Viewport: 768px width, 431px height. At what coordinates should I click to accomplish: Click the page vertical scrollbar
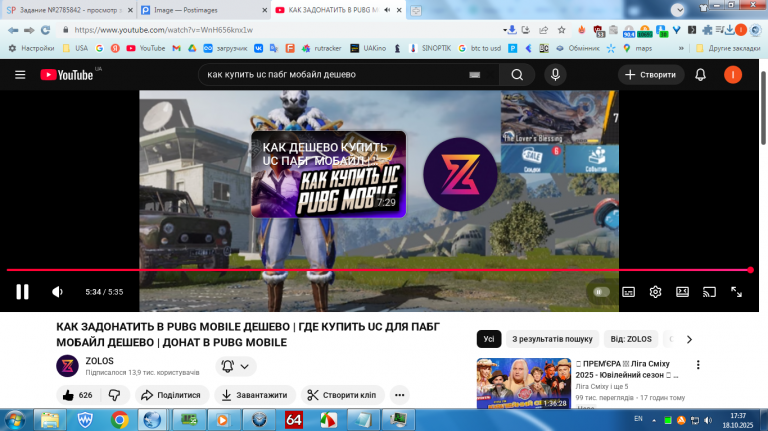[x=763, y=109]
